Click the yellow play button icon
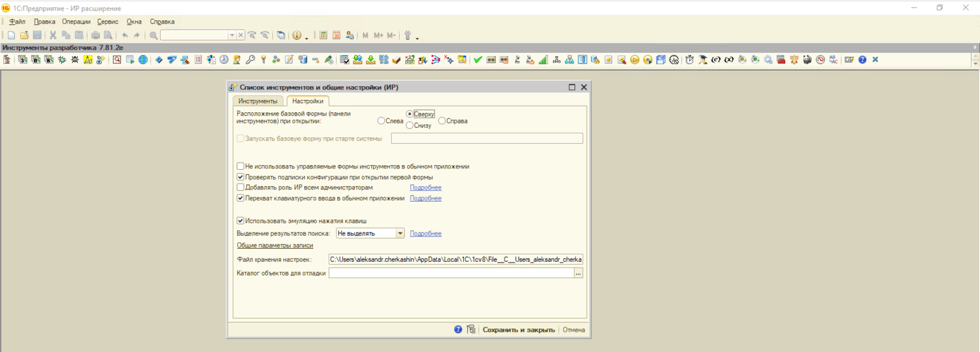Screen dimensions: 980x352 634,59
